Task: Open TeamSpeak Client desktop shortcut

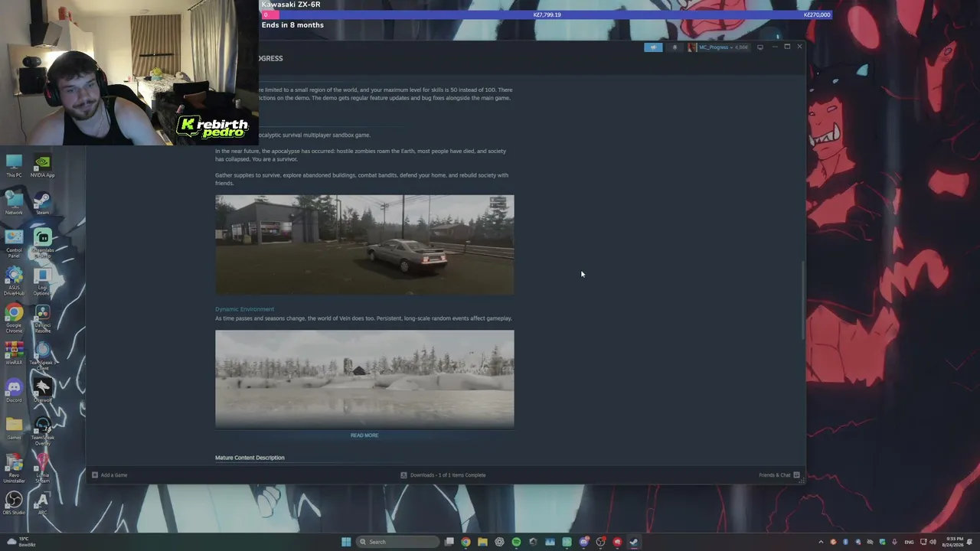Action: click(x=42, y=356)
